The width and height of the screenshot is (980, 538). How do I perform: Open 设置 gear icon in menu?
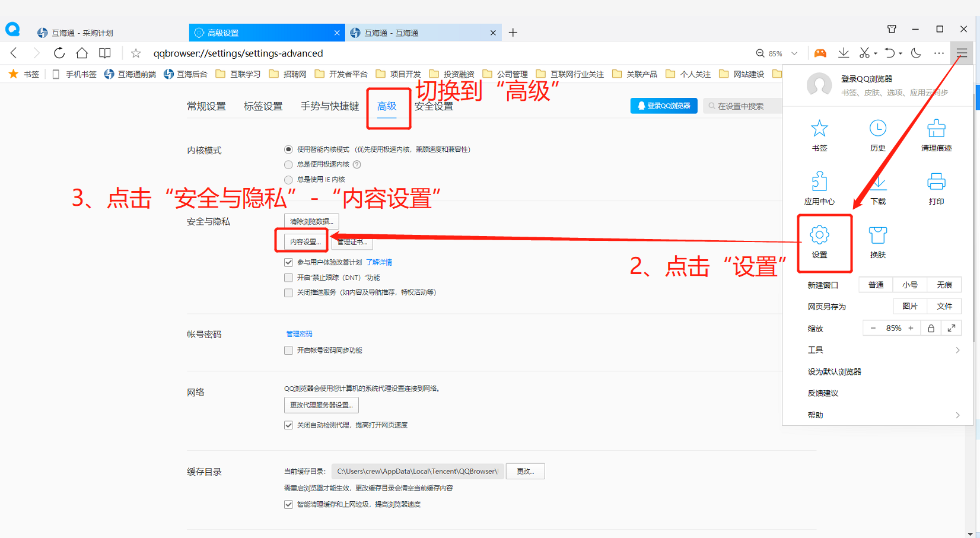coord(819,242)
